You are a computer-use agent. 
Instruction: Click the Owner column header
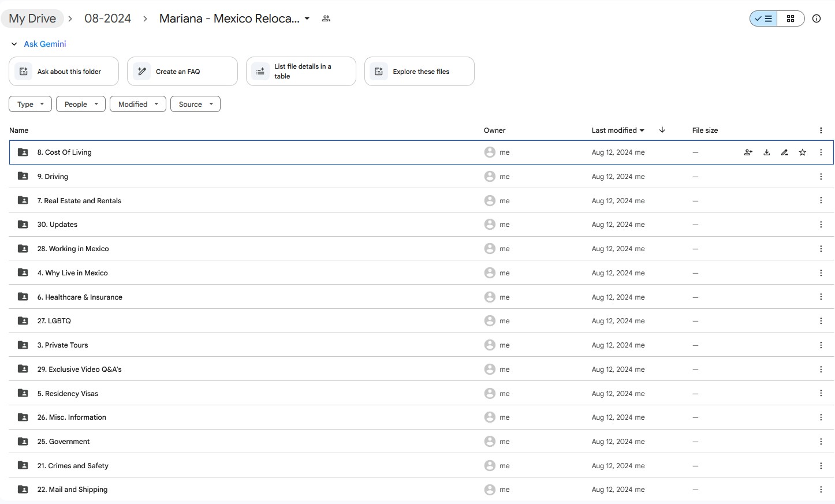click(x=494, y=130)
